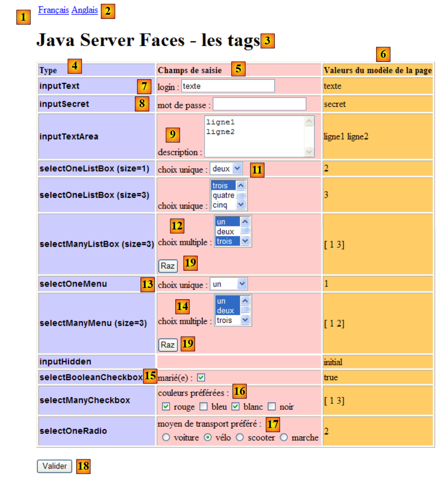Viewport: 448px width, 483px height.
Task: Focus the mot de passe field
Action: pos(259,104)
